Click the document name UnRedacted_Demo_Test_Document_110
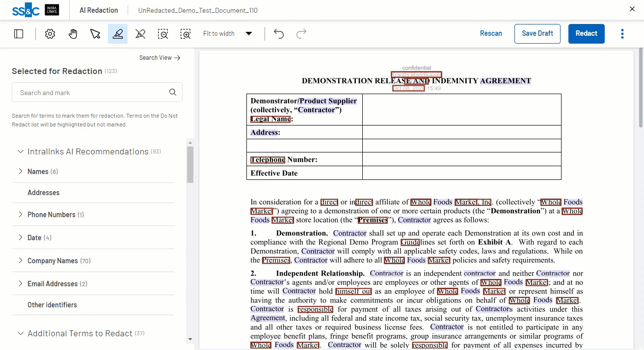Image resolution: width=644 pixels, height=350 pixels. coord(198,10)
